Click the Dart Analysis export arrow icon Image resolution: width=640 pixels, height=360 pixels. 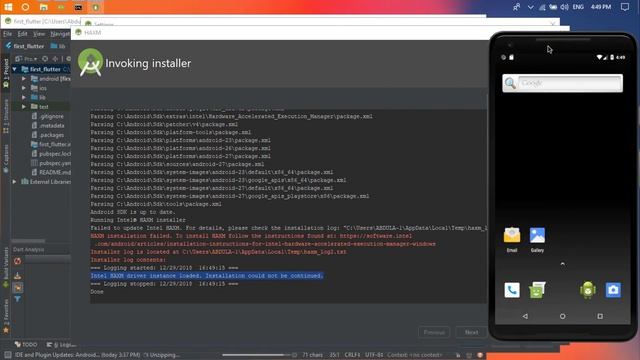[x=18, y=276]
